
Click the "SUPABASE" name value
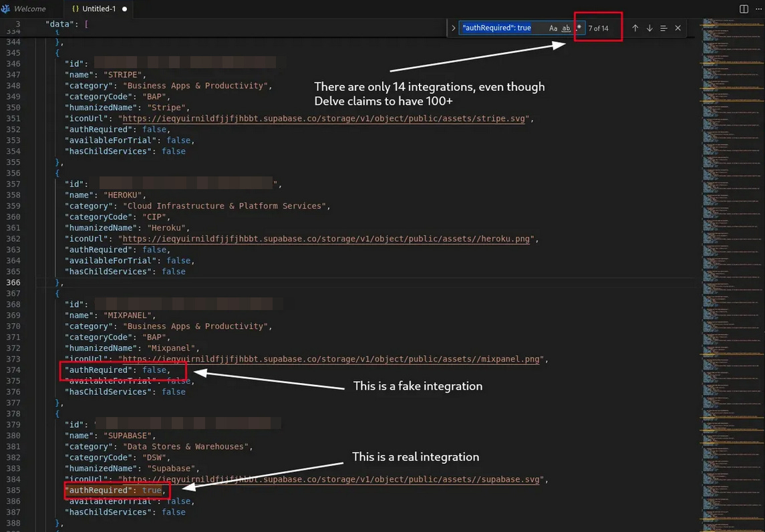coord(128,436)
